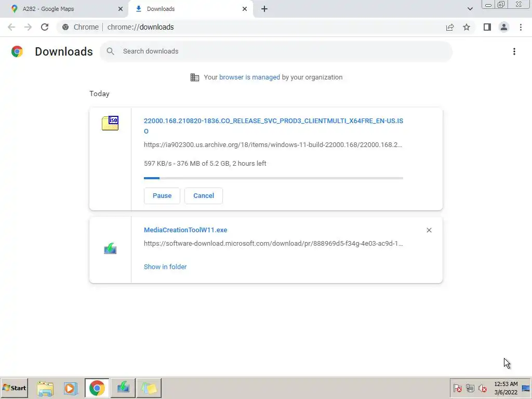The image size is (532, 399).
Task: Open the browser is managed link
Action: tap(249, 77)
